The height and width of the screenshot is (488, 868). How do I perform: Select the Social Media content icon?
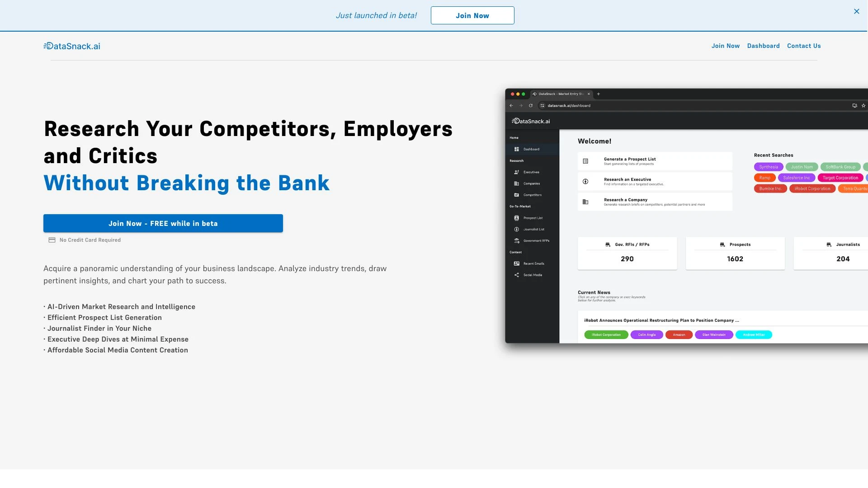[x=516, y=275]
